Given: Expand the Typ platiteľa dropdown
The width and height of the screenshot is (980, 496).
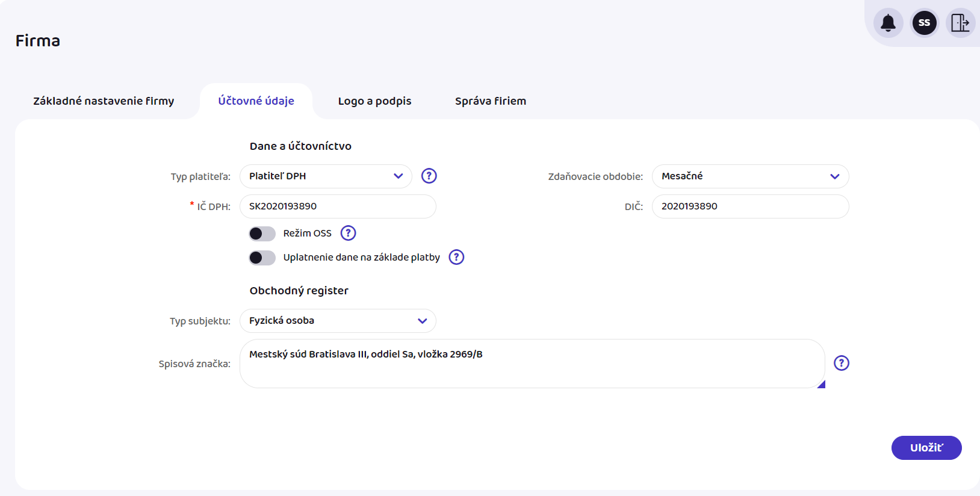Looking at the screenshot, I should click(x=326, y=176).
